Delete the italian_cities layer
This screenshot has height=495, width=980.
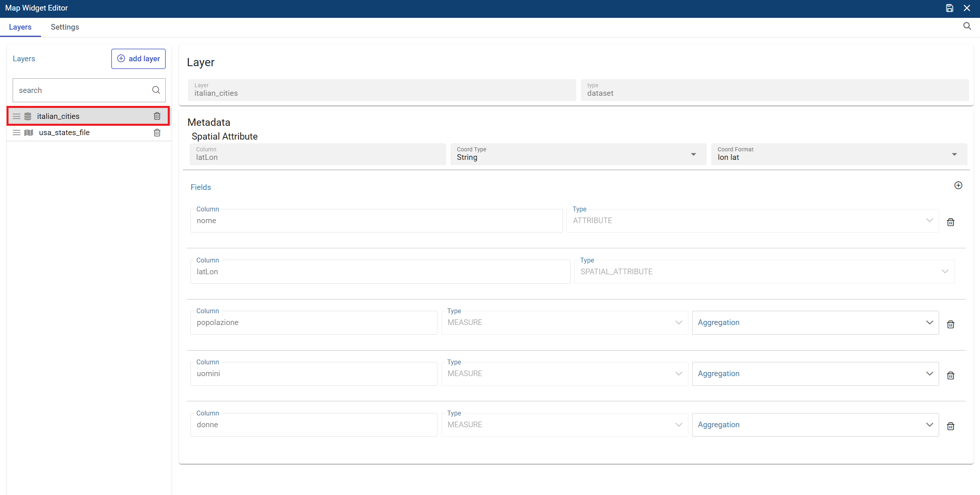click(x=157, y=116)
